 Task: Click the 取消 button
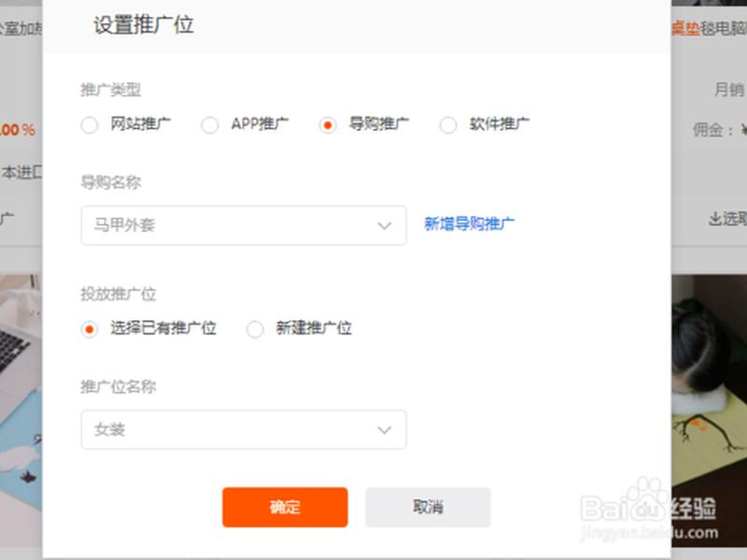point(428,507)
